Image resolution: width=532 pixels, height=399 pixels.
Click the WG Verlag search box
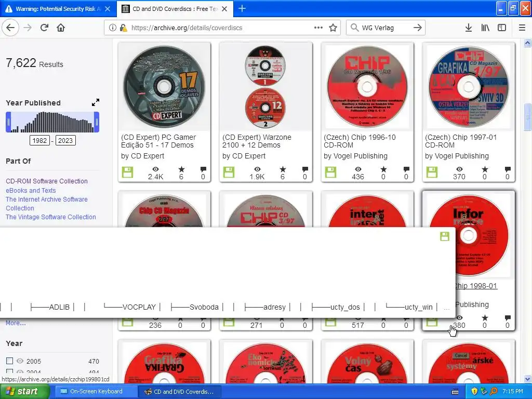[385, 28]
